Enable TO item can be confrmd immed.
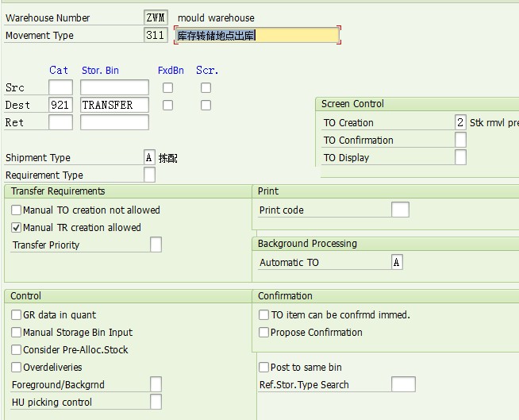This screenshot has height=420, width=519. pyautogui.click(x=264, y=315)
